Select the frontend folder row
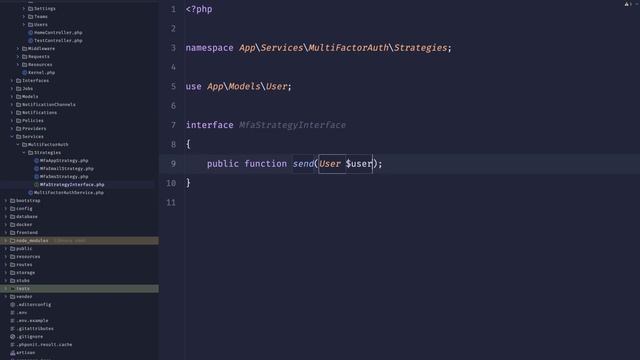640x360 pixels. click(79, 233)
